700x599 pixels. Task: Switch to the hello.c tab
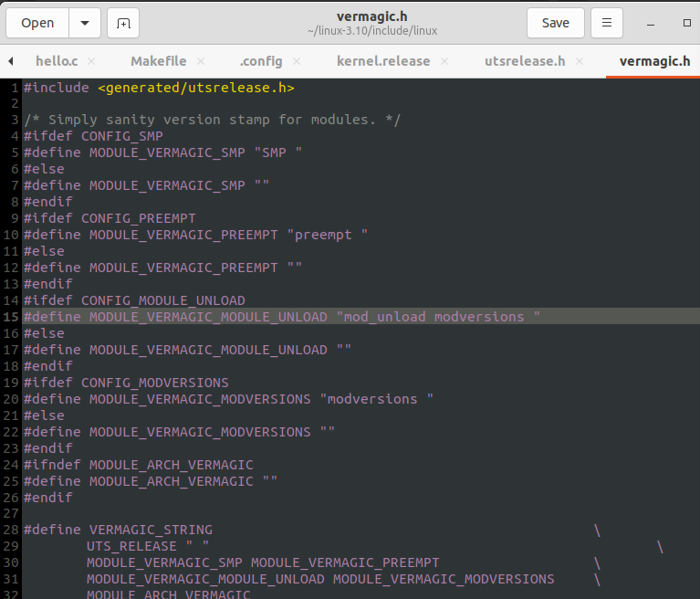click(x=57, y=61)
